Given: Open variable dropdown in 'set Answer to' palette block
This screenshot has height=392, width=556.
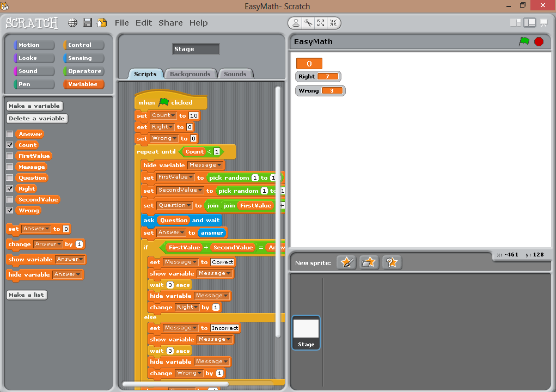Looking at the screenshot, I should 47,229.
